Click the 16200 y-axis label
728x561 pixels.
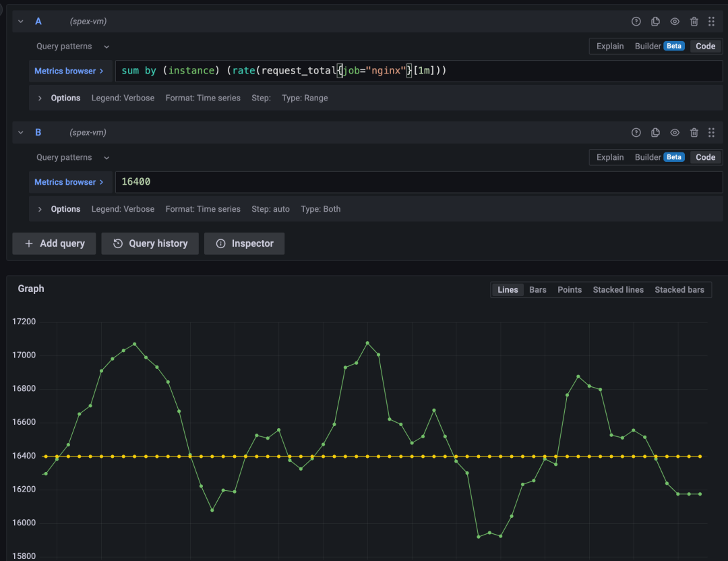click(x=24, y=489)
